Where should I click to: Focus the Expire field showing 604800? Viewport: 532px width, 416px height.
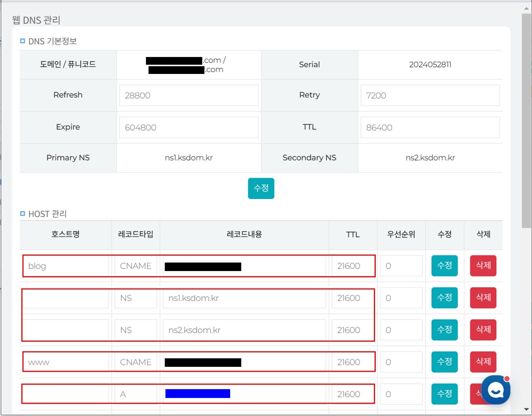[x=189, y=128]
